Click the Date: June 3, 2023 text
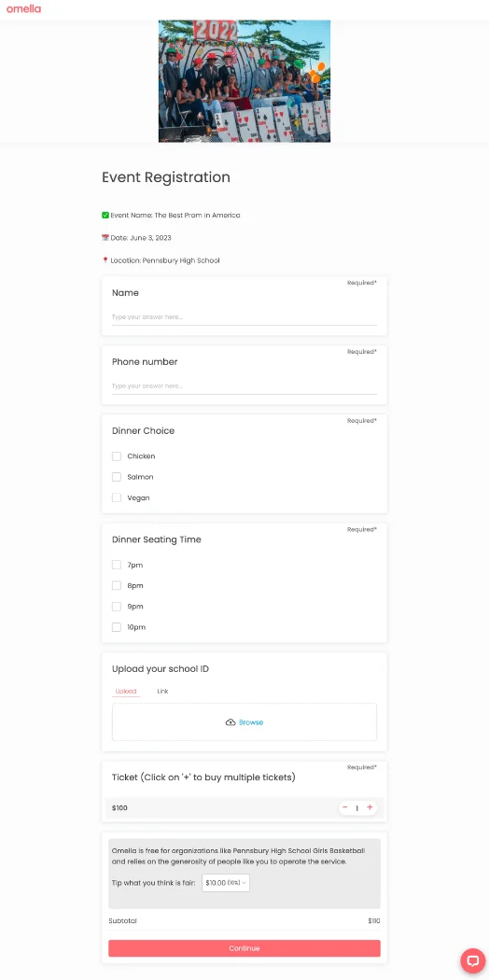The height and width of the screenshot is (980, 489). (141, 237)
